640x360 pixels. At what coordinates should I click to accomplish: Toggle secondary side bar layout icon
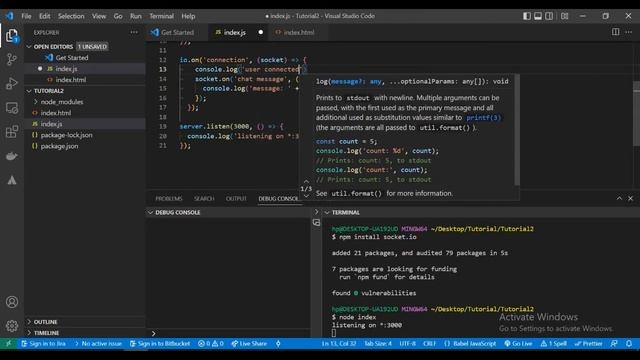tap(549, 16)
